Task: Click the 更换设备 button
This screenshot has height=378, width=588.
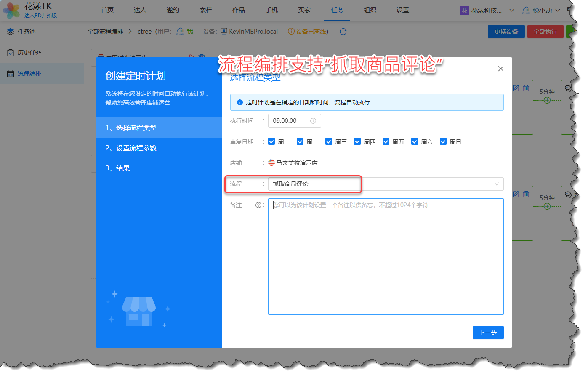Action: tap(506, 32)
